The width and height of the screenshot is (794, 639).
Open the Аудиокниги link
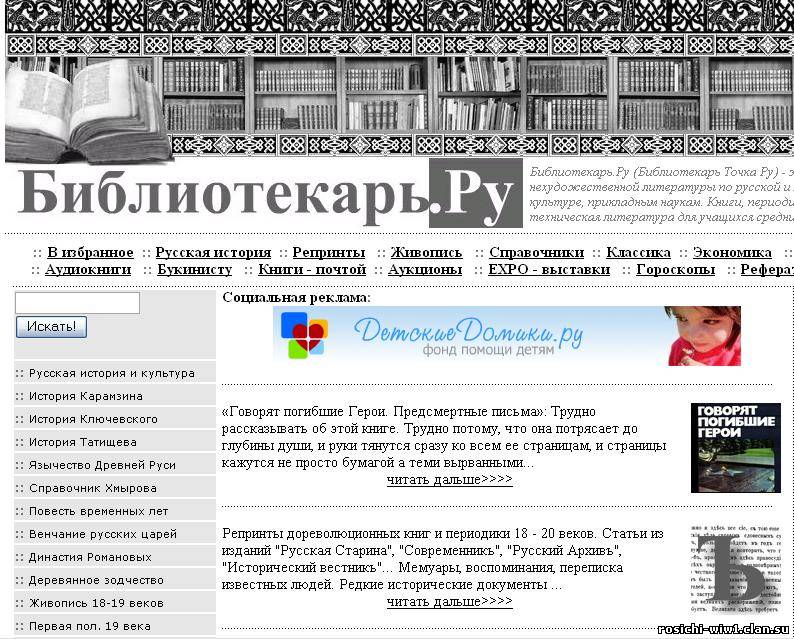pyautogui.click(x=88, y=269)
